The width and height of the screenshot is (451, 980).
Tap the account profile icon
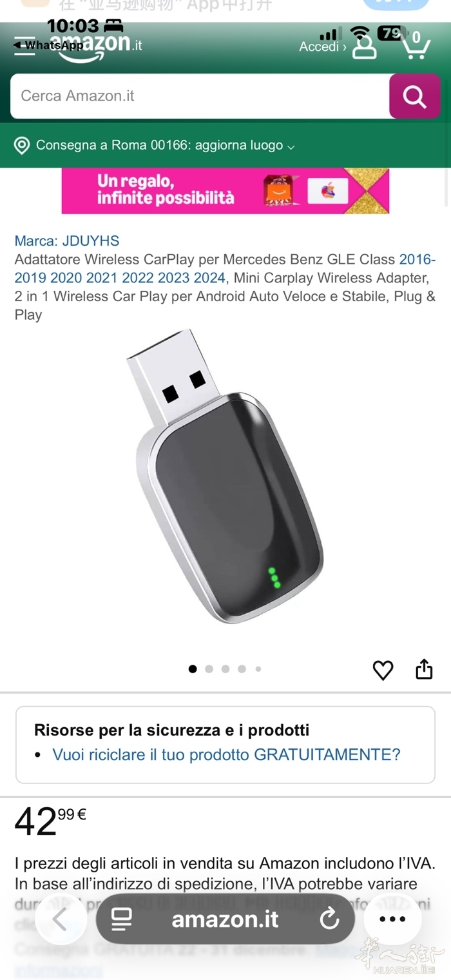[364, 46]
